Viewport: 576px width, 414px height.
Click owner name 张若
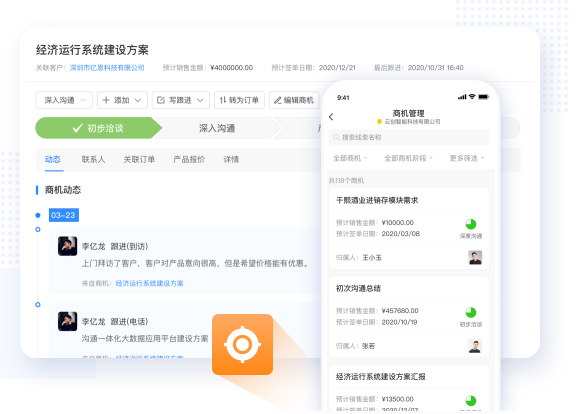(x=368, y=346)
